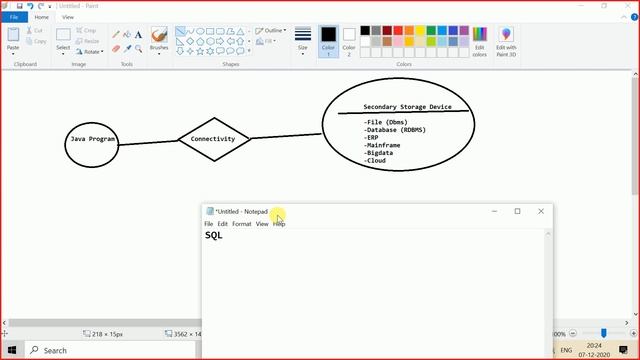Open Edit with Paint 3D

coord(506,42)
